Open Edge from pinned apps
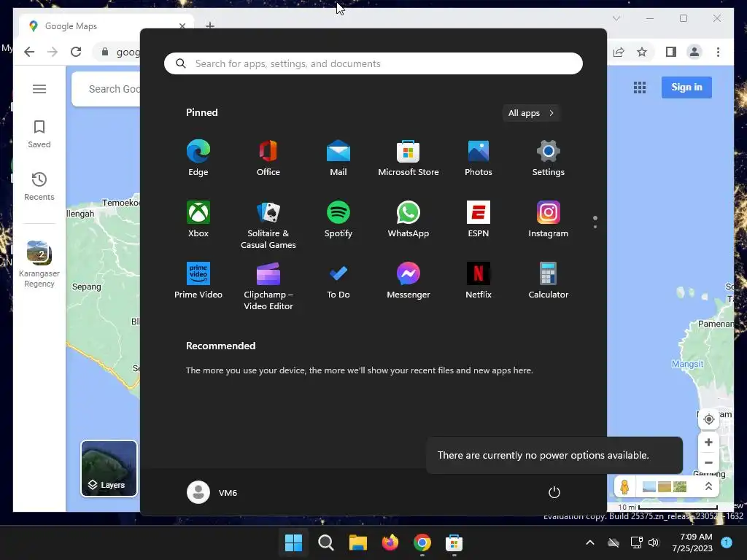The height and width of the screenshot is (560, 747). 198,158
